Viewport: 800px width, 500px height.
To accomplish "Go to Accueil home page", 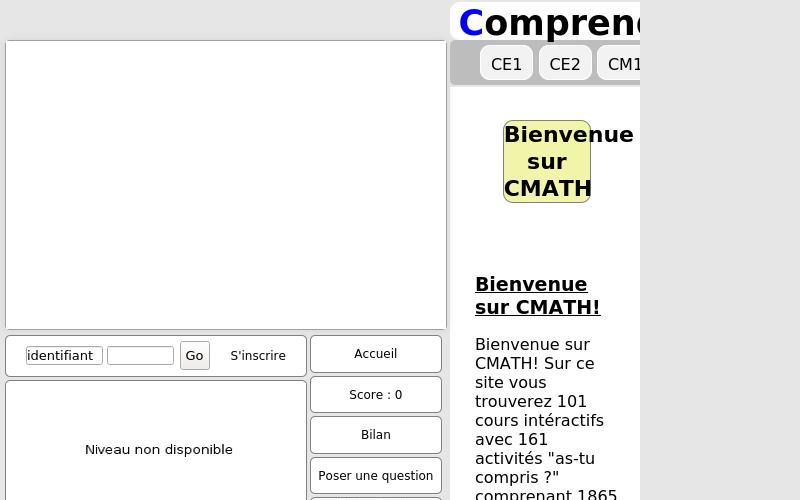I will 376,354.
